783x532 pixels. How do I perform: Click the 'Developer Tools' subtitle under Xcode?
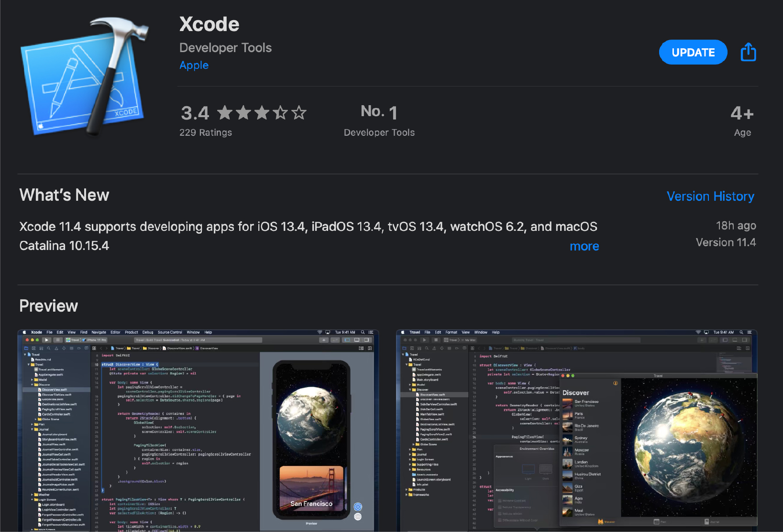tap(225, 48)
